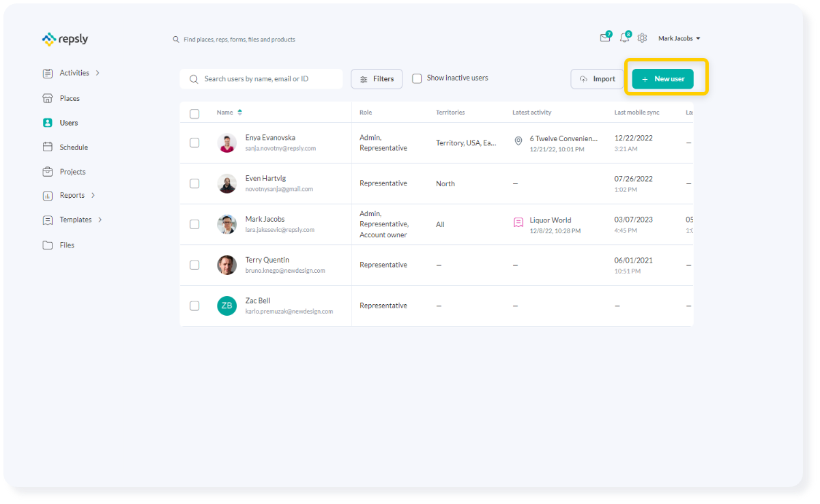Open the Mark Jacobs account dropdown
820x504 pixels.
[679, 38]
